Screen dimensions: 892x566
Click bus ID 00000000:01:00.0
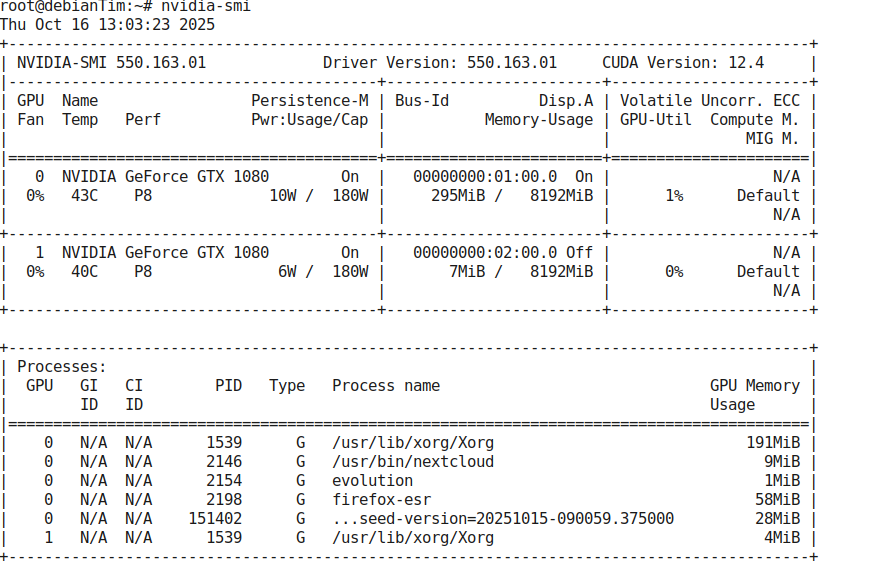tap(485, 176)
